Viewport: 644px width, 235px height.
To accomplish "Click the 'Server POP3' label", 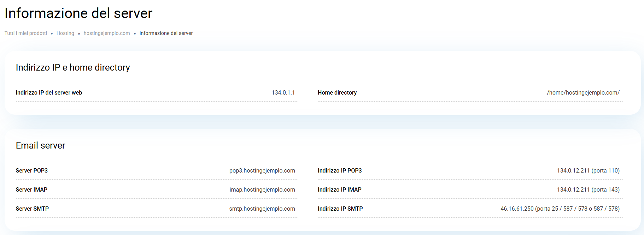I will (31, 170).
